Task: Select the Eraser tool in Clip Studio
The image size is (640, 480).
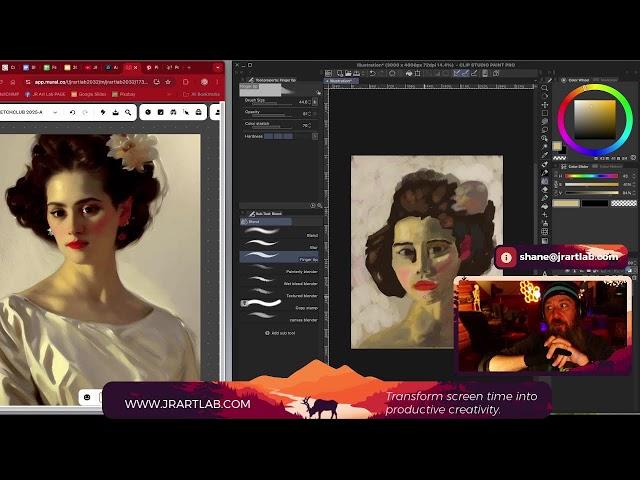Action: coord(544,189)
